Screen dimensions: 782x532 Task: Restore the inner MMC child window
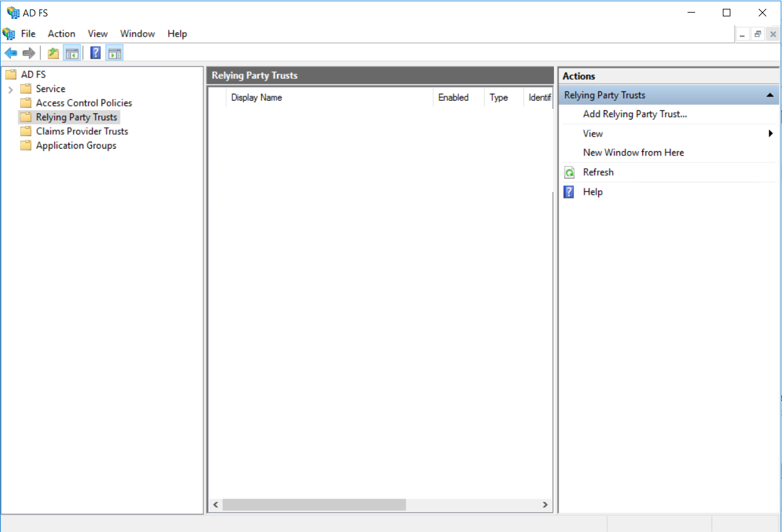(758, 35)
